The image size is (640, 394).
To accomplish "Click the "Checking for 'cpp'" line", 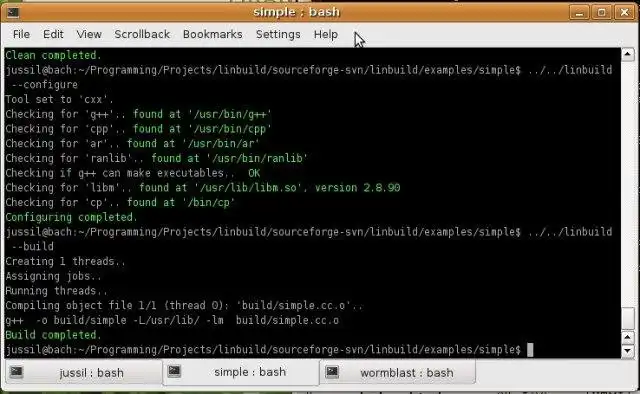I will (x=138, y=129).
